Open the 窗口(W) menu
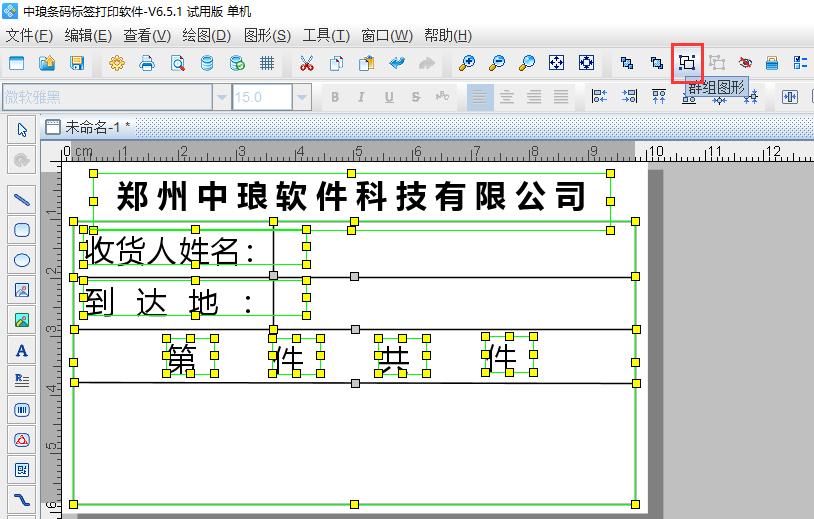This screenshot has height=519, width=814. pyautogui.click(x=387, y=36)
